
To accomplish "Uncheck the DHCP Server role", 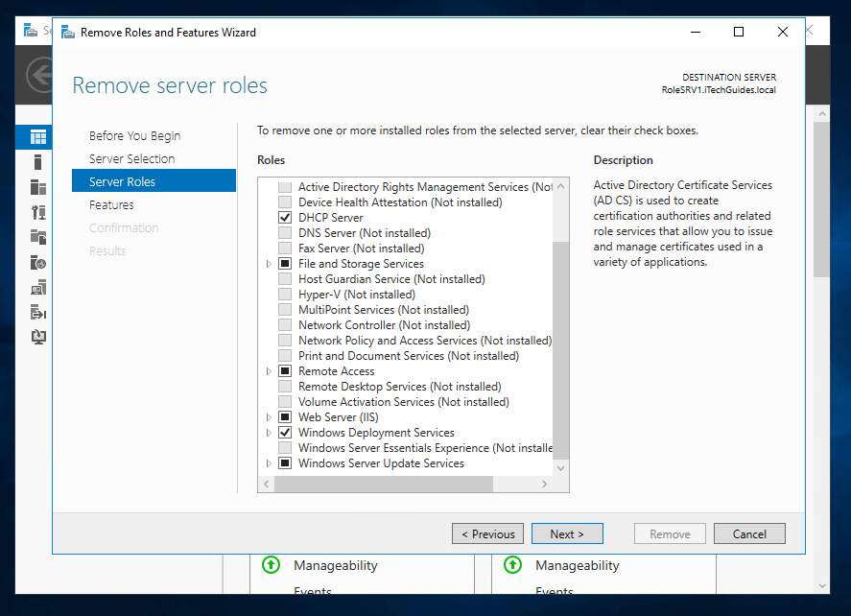I will [285, 217].
